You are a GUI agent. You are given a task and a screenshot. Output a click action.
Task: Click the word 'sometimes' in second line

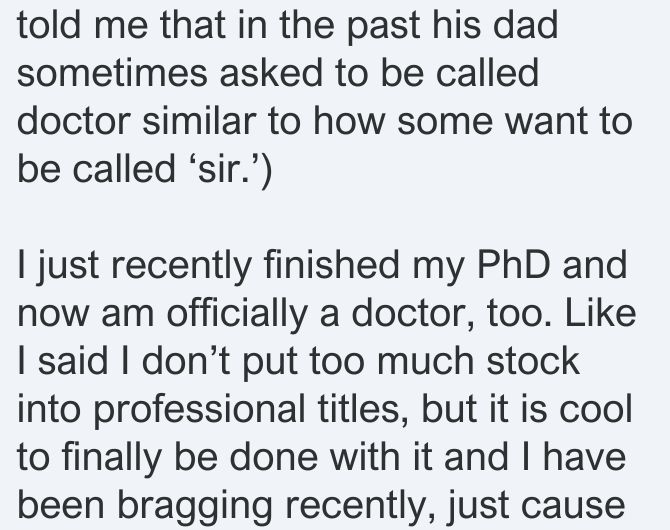(x=112, y=73)
